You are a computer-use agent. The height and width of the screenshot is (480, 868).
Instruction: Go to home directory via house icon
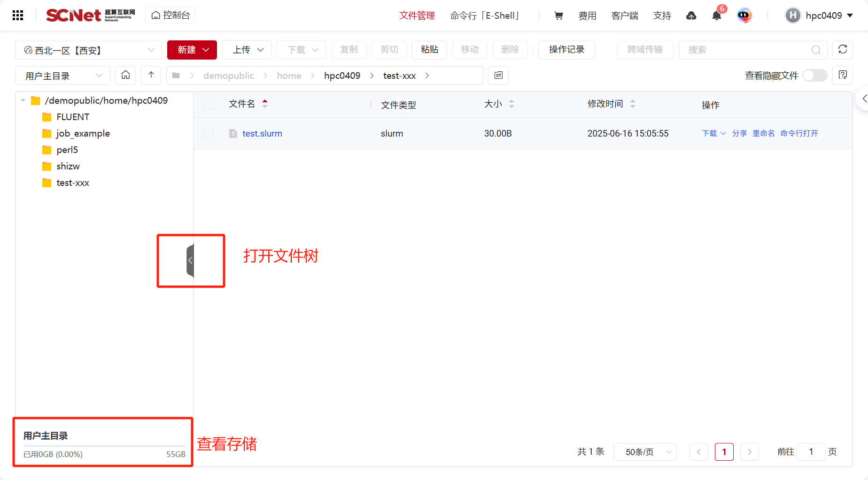pos(125,75)
